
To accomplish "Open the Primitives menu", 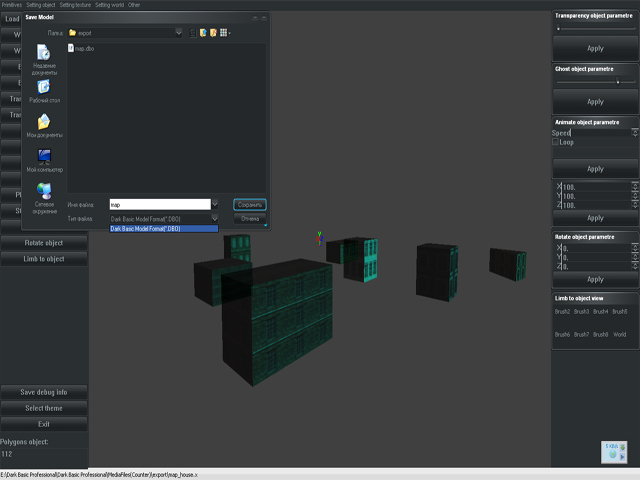I will click(12, 4).
